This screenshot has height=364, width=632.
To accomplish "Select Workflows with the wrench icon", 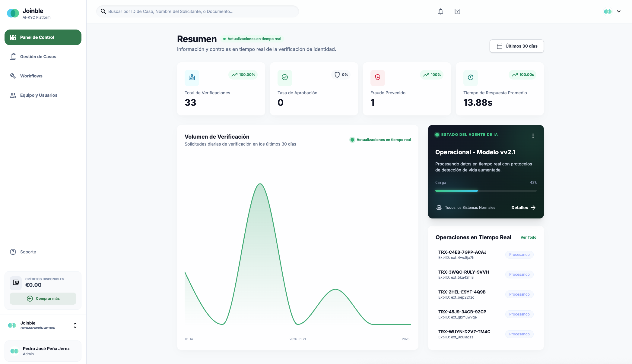I will coord(31,76).
